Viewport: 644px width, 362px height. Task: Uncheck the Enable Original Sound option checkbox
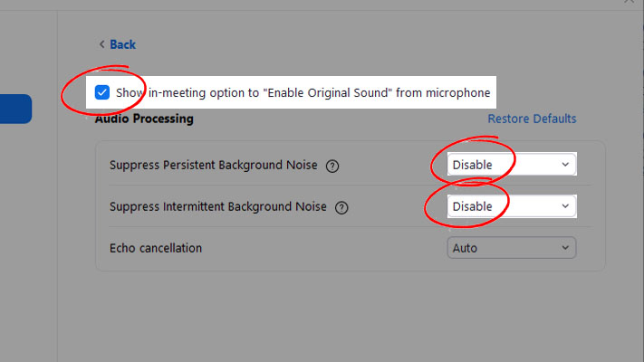(102, 92)
